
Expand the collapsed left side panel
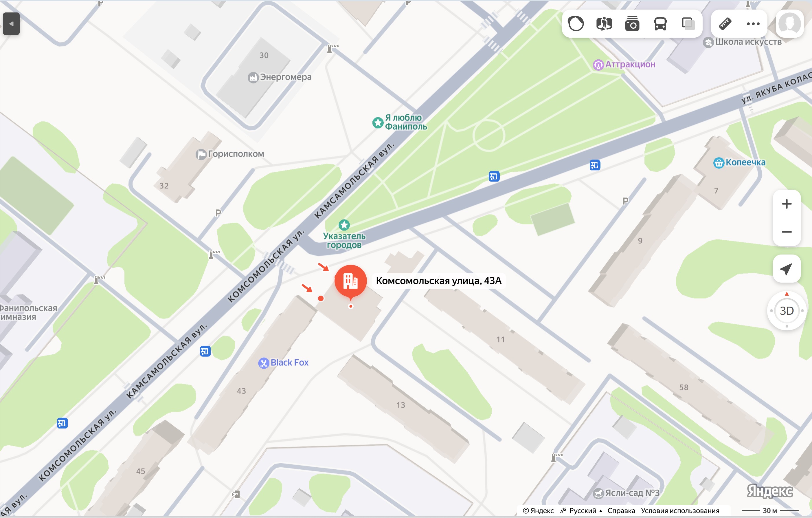click(x=11, y=24)
